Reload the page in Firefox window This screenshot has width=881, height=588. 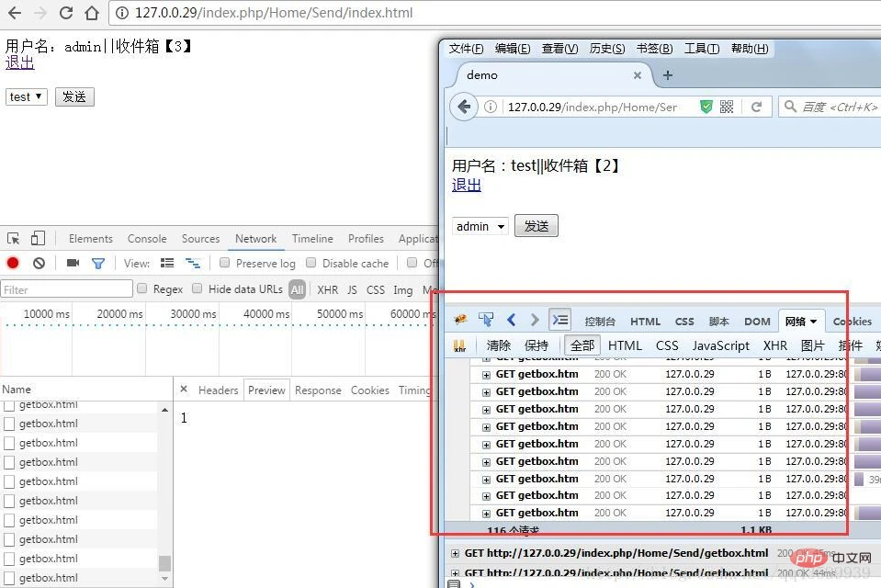[x=756, y=107]
